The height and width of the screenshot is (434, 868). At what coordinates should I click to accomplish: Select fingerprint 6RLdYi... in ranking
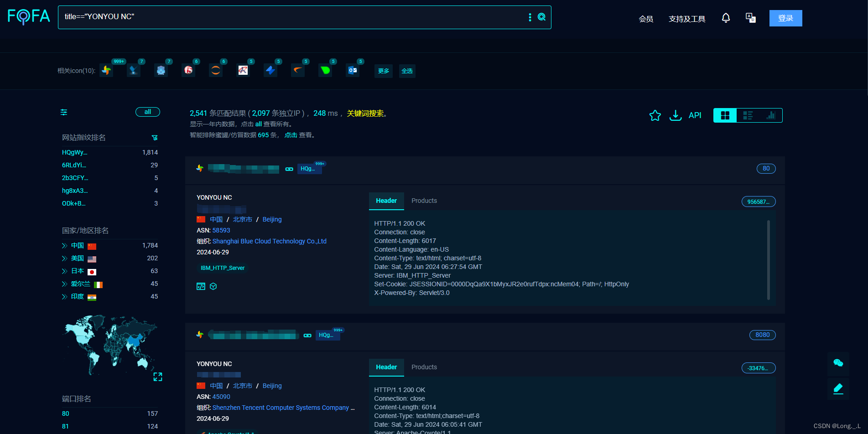click(x=74, y=165)
